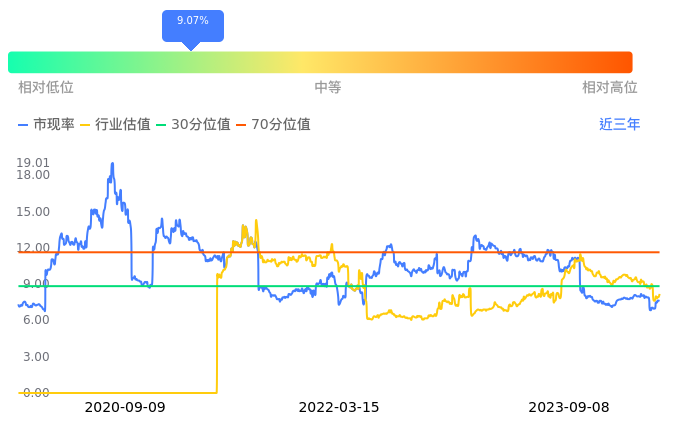Viewport: 686px width, 442px height.
Task: Click the blue 市现率 legend line marker
Action: coord(24,125)
